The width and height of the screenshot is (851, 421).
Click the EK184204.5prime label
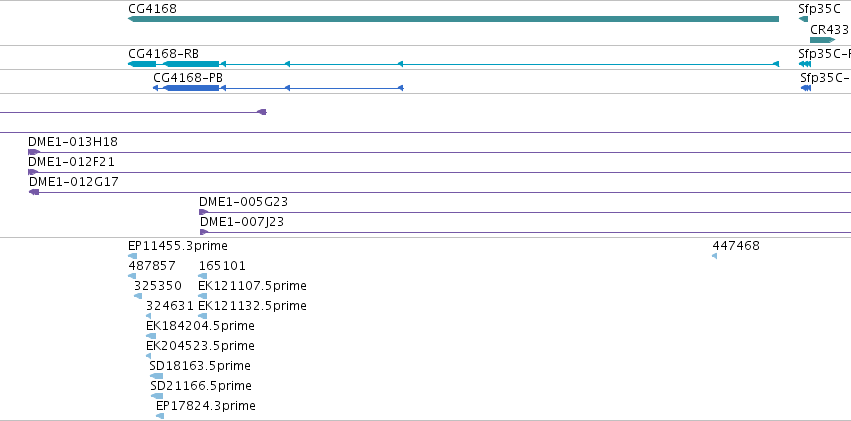point(200,327)
